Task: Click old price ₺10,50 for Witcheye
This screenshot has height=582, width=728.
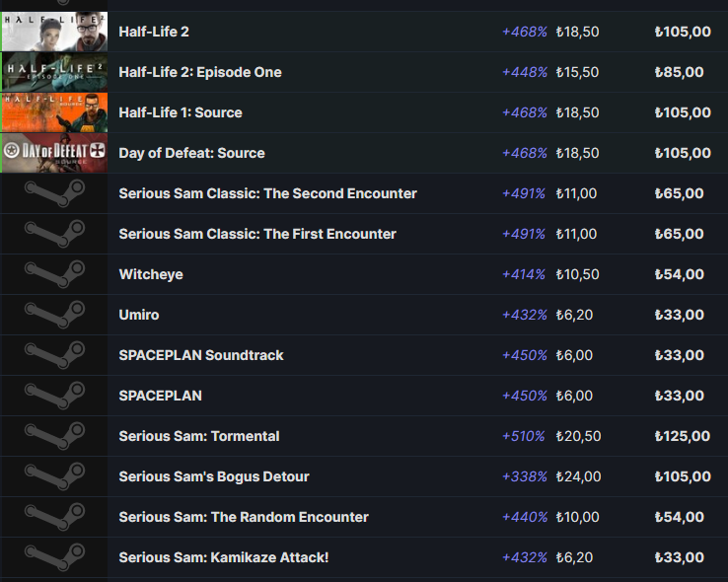Action: tap(578, 274)
